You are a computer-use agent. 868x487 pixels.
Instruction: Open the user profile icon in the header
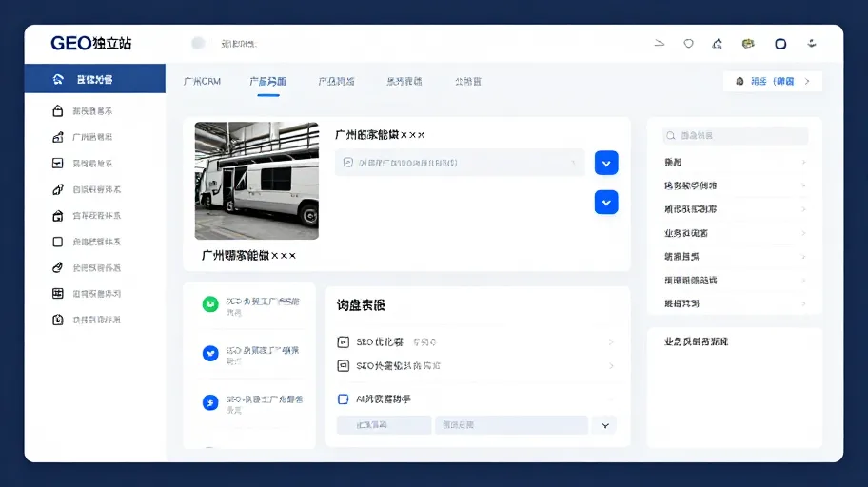click(812, 43)
